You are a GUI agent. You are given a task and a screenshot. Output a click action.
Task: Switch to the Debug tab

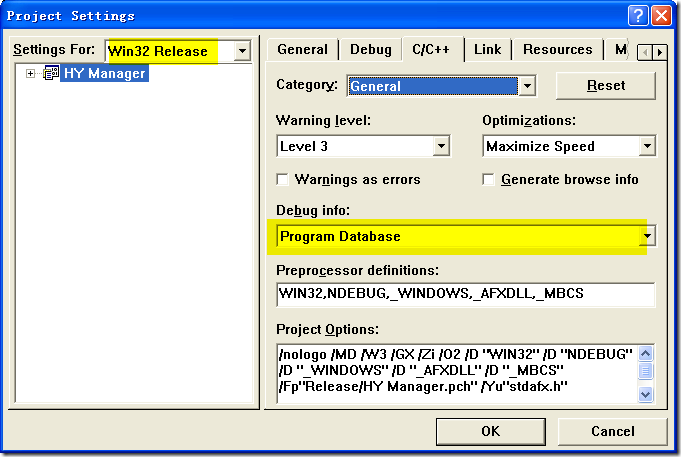[371, 50]
